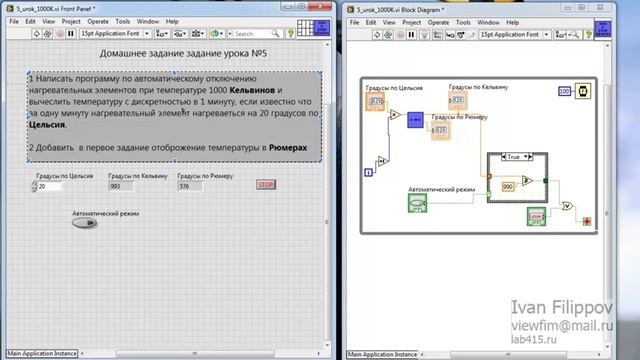Select the greater-or-equal comparison node
Screen dimensions: 640x360
click(527, 180)
